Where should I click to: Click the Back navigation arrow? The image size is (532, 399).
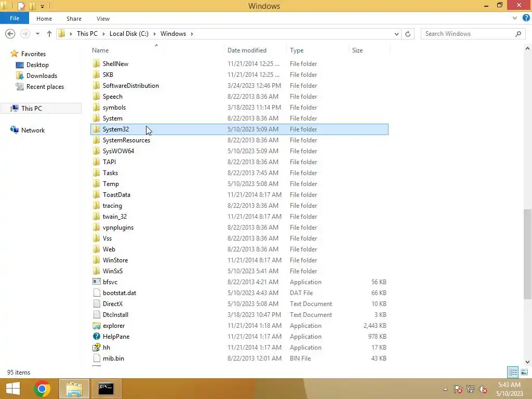[x=10, y=34]
